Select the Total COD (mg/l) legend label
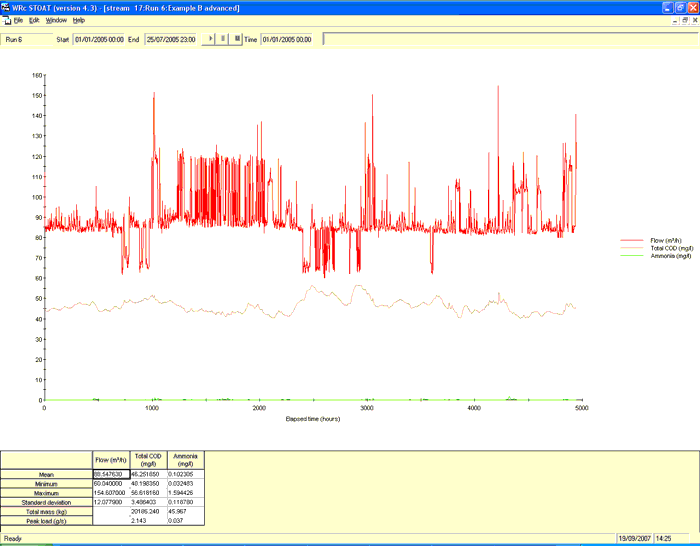The width and height of the screenshot is (700, 546). tap(672, 248)
